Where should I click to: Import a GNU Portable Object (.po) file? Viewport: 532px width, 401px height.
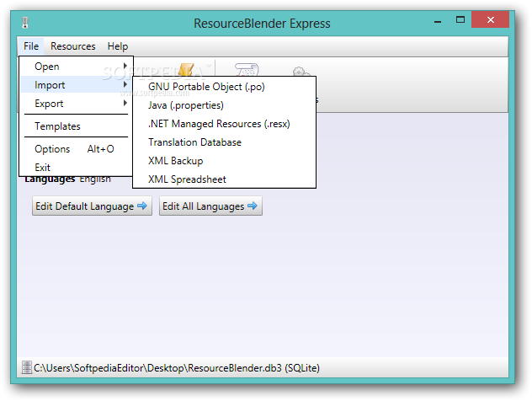tap(224, 87)
